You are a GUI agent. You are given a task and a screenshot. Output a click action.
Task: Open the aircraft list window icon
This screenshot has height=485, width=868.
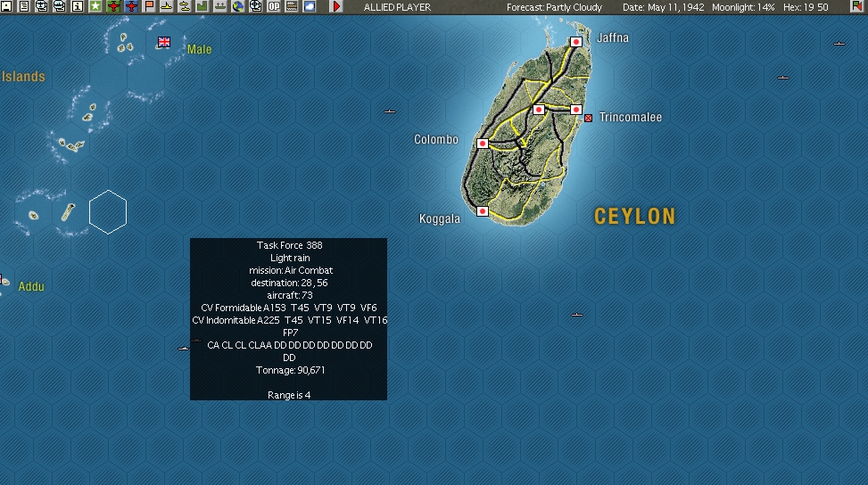pos(42,6)
